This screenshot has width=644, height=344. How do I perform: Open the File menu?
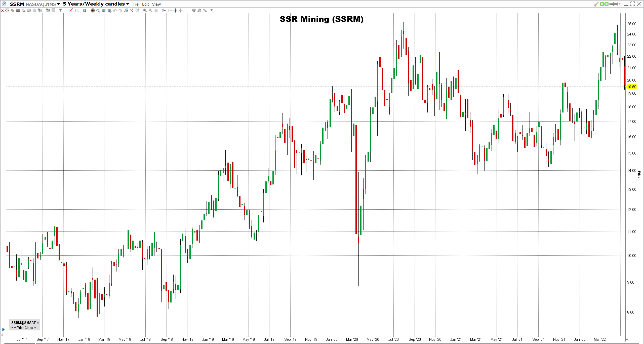[x=136, y=4]
